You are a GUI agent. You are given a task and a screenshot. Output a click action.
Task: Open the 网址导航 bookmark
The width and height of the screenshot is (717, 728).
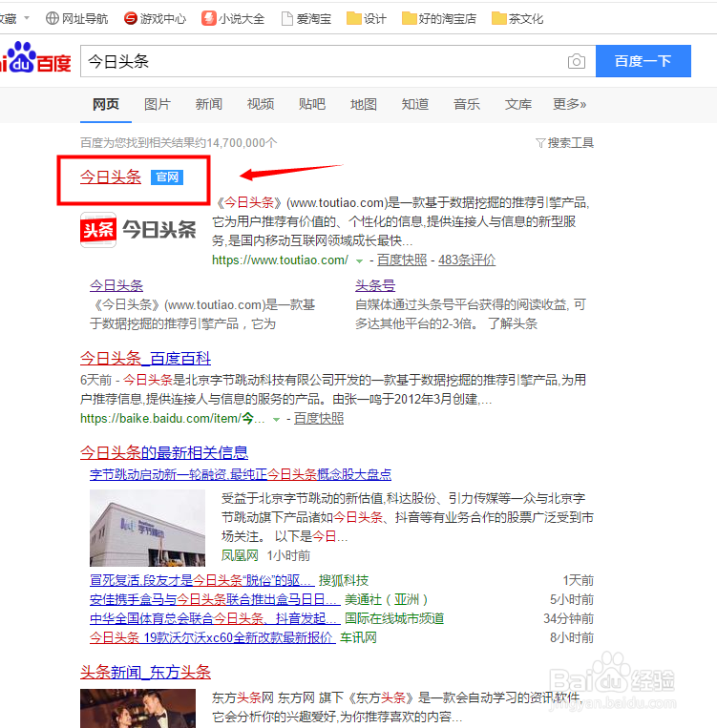pyautogui.click(x=76, y=18)
